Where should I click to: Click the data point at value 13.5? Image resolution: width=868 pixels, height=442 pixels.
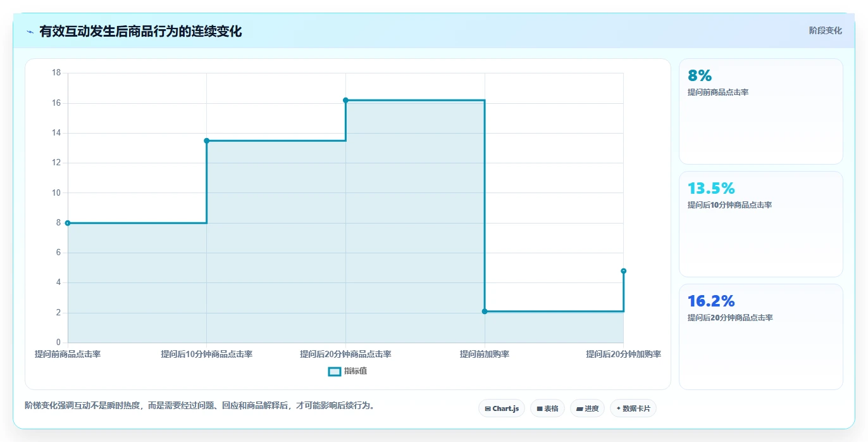[x=206, y=141]
